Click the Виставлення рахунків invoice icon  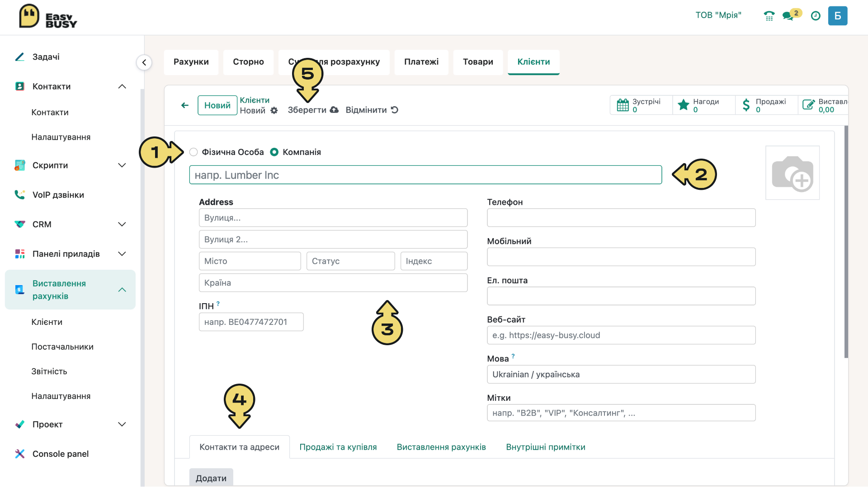[20, 290]
